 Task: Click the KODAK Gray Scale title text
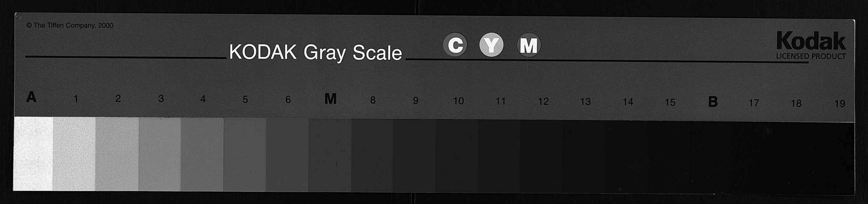click(315, 53)
